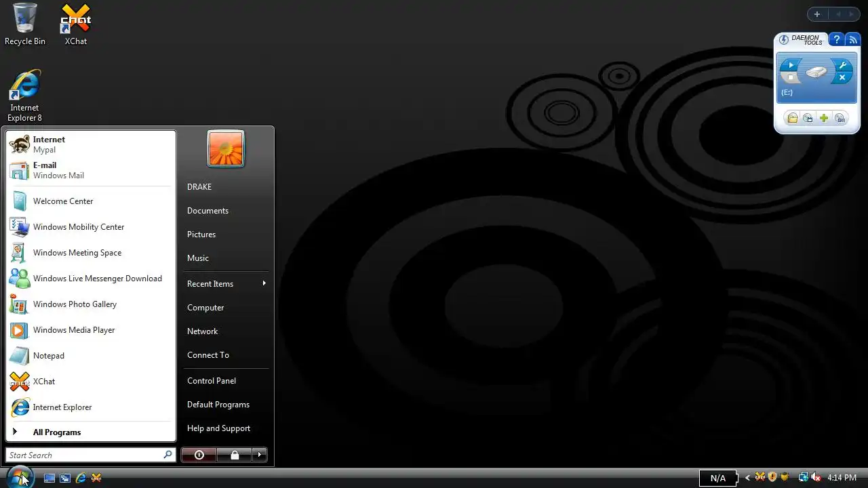Click Switch between windows in Quick Launch
The image size is (868, 488).
click(x=65, y=478)
